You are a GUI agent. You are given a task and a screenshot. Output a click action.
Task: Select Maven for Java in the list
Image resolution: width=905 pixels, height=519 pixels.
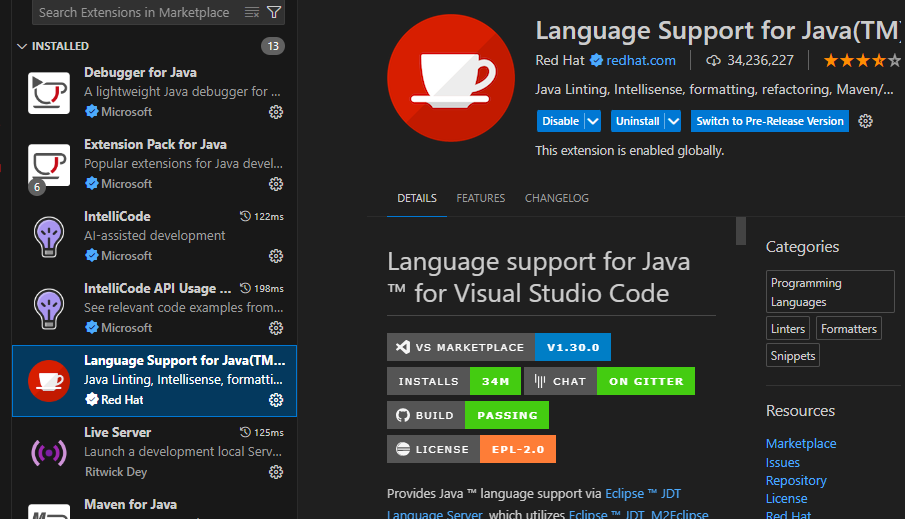click(154, 505)
